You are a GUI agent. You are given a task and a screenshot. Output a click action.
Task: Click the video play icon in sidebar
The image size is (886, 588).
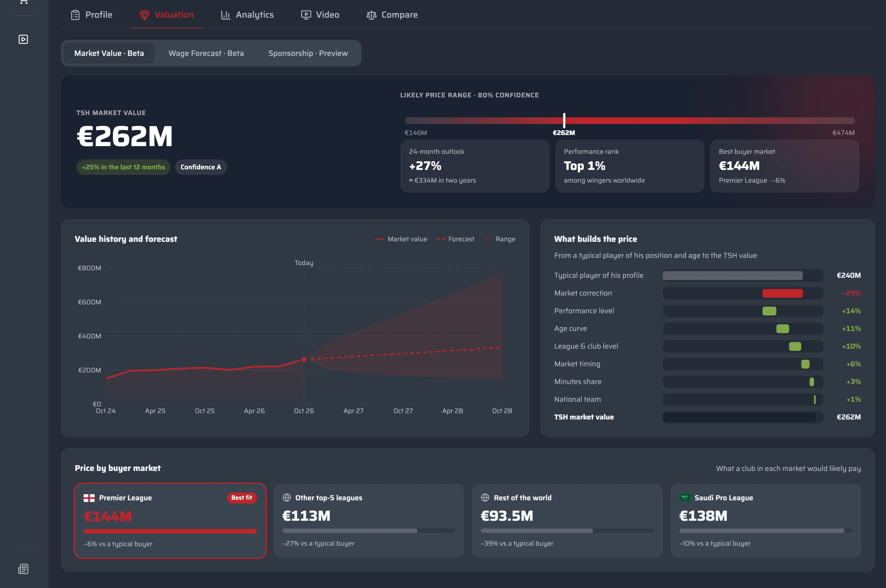23,39
